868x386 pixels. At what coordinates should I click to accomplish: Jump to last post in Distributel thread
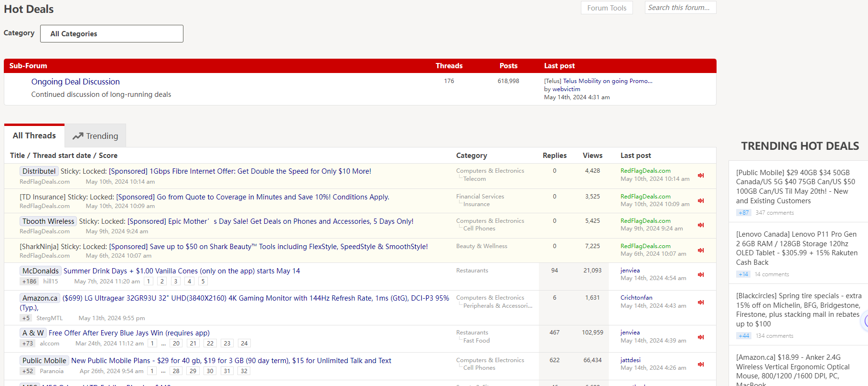701,176
